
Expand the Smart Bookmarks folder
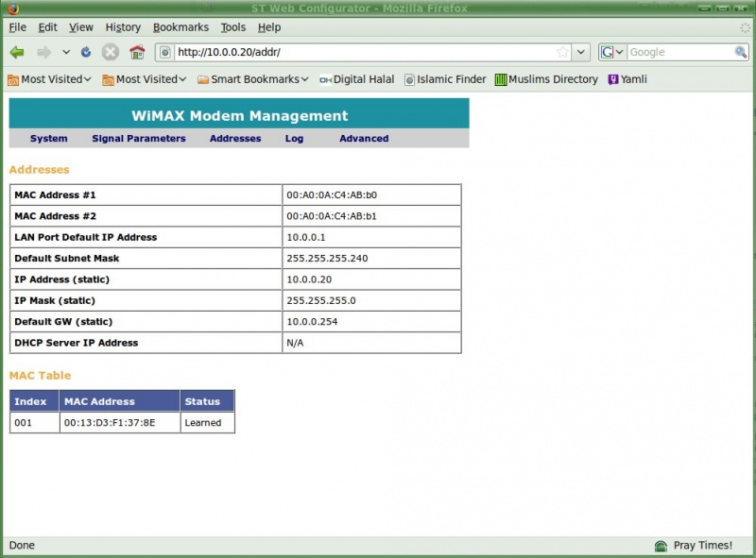pyautogui.click(x=252, y=79)
